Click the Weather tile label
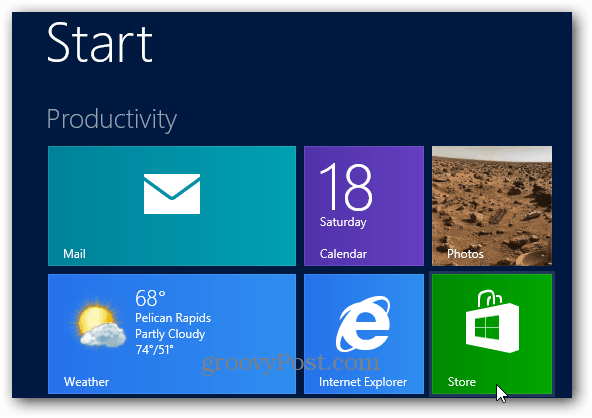Screen dimensions: 592x418 [86, 382]
